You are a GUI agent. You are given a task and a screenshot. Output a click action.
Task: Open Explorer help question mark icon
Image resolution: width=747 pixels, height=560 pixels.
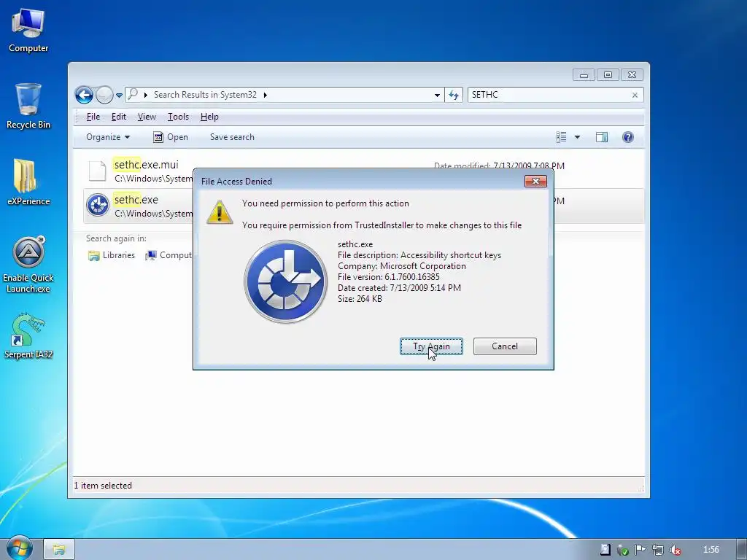(628, 137)
